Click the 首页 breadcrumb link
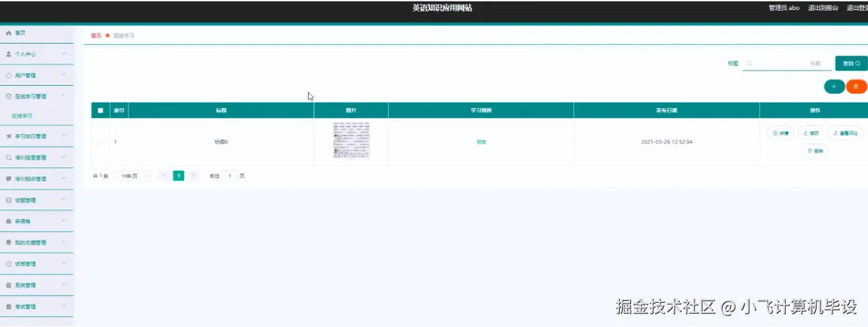This screenshot has height=327, width=868. (96, 36)
